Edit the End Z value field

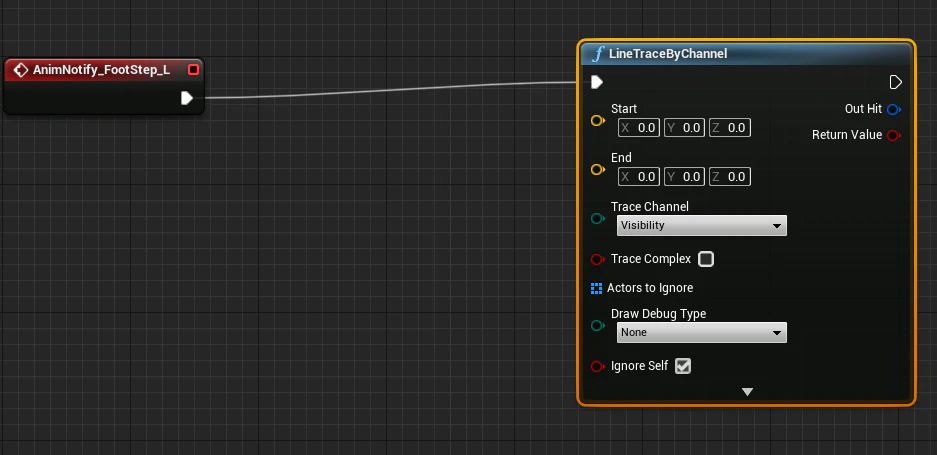pyautogui.click(x=730, y=177)
